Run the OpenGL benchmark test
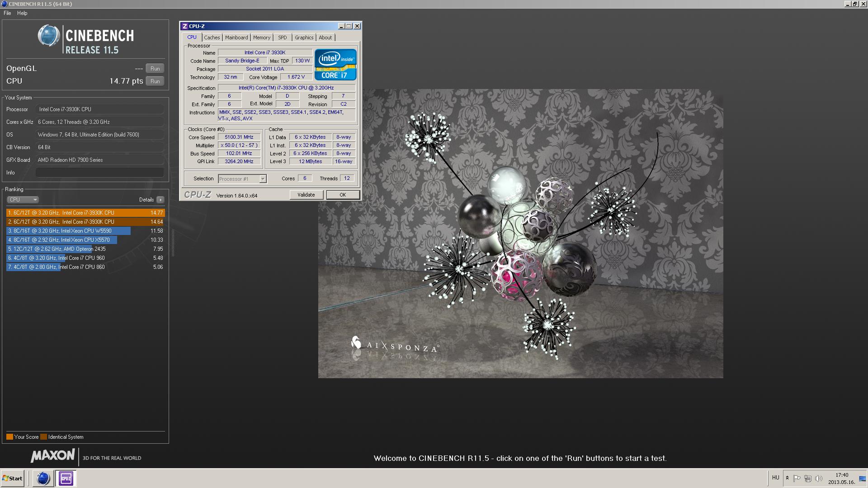The height and width of the screenshot is (488, 868). click(x=155, y=69)
